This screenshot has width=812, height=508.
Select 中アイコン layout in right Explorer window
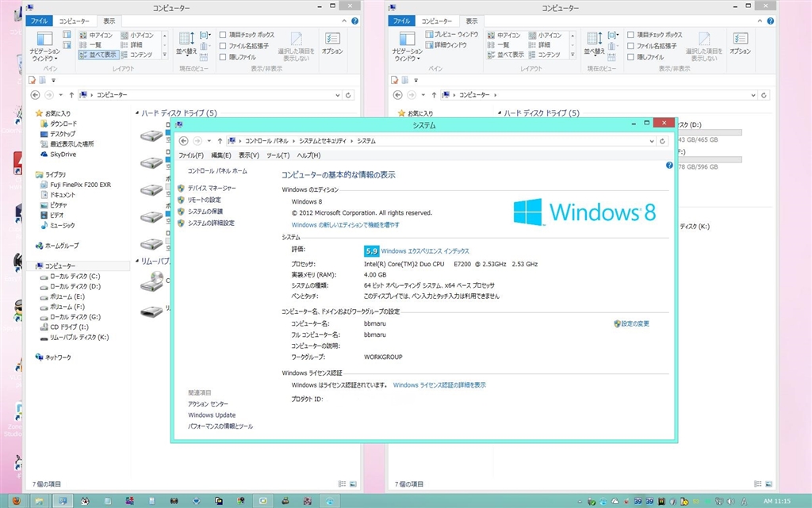point(504,35)
